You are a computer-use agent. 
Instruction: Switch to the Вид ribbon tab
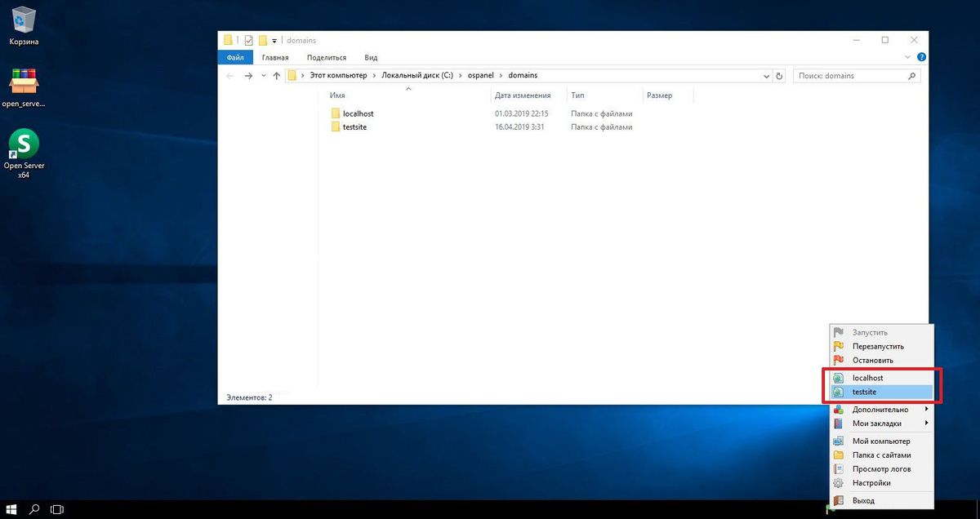pyautogui.click(x=371, y=57)
